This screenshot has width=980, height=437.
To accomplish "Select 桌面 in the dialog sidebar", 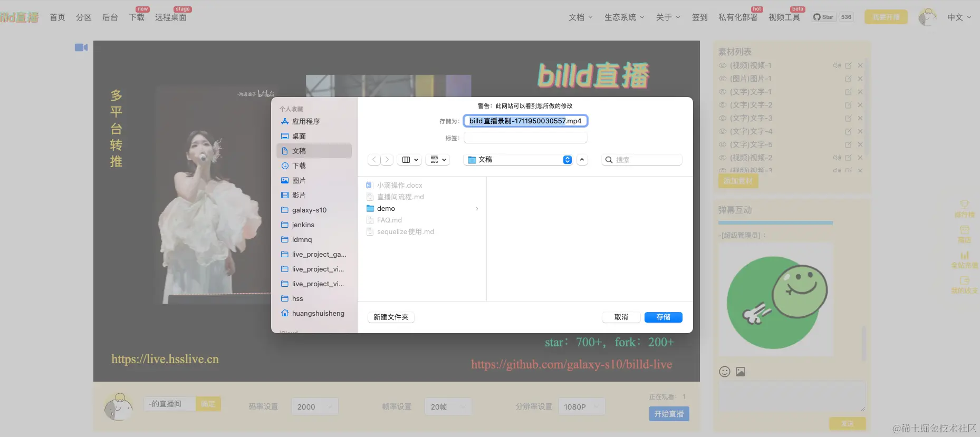I will [x=314, y=136].
